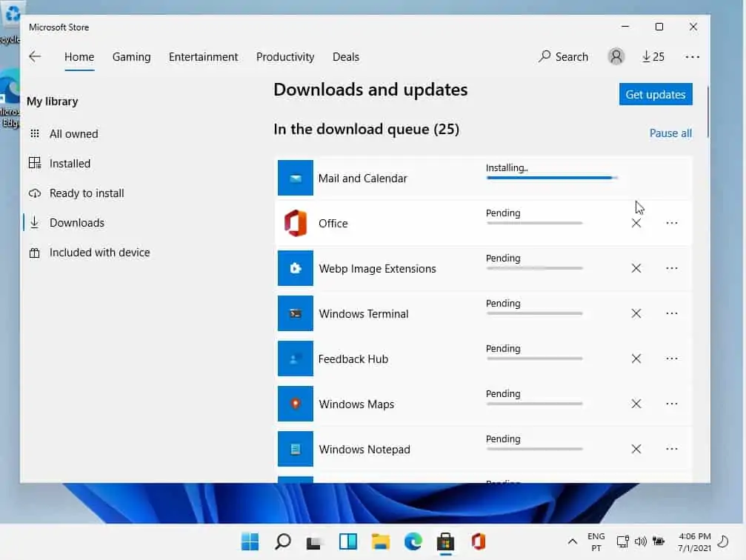Launch Microsoft Edge from the taskbar
746x560 pixels.
click(413, 541)
